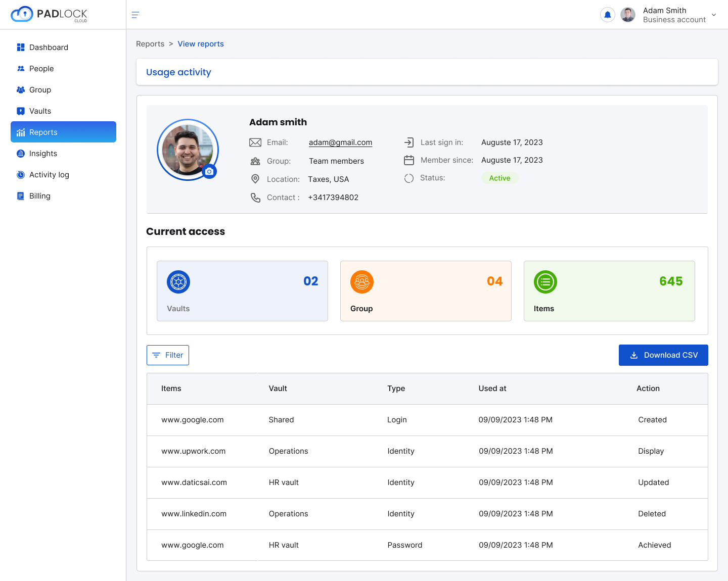Select the Group 04 access card
The image size is (728, 581).
[x=426, y=291]
